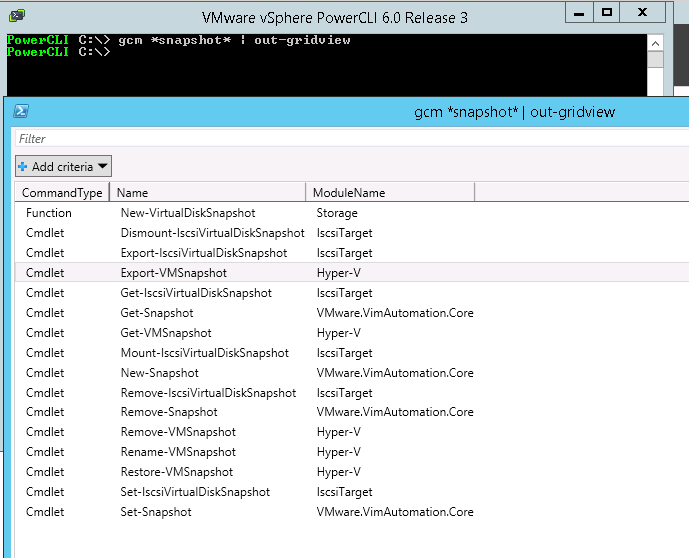Select the New-VirtualDiskSnapshot row
This screenshot has height=558, width=689.
tap(352, 213)
